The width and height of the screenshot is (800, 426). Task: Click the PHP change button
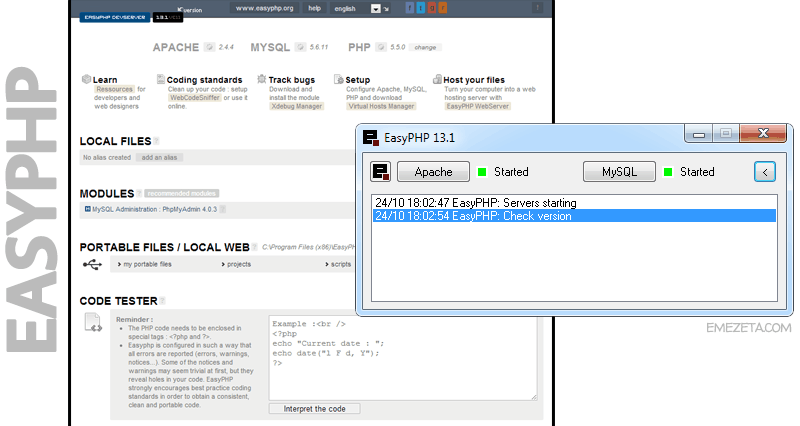pos(425,47)
